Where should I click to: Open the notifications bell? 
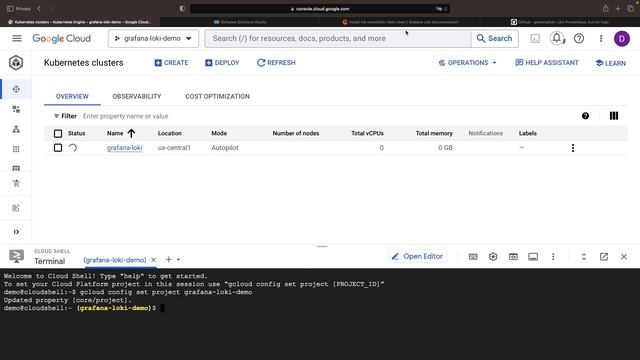point(557,38)
